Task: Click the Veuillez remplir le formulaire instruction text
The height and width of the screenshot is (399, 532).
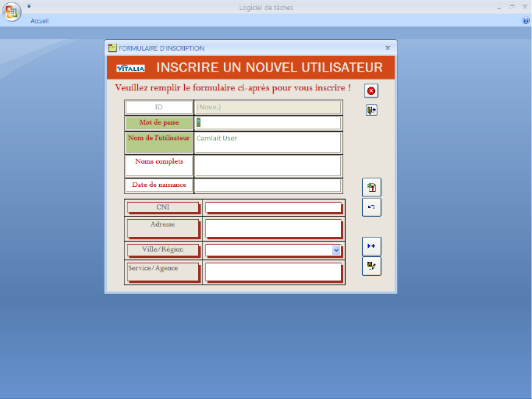Action: tap(232, 88)
